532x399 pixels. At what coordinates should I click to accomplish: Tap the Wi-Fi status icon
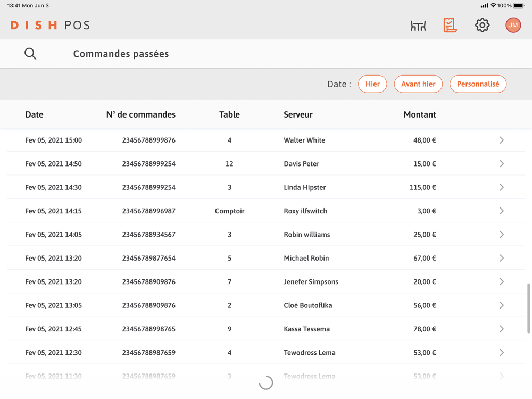point(493,5)
